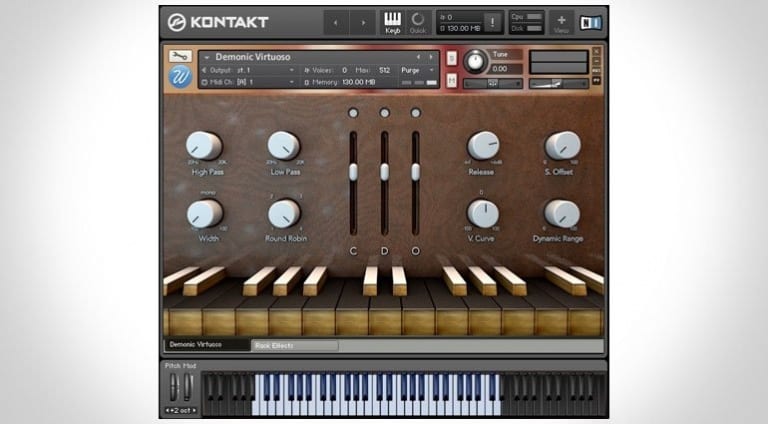Viewport: 768px width, 424px height.
Task: Click the pan slider in instrument header
Action: pos(493,84)
